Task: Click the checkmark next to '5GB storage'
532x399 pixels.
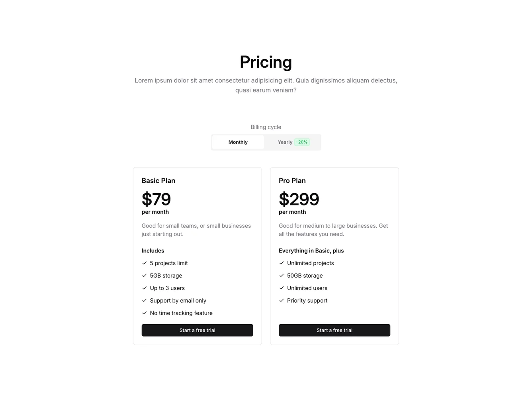Action: [x=144, y=275]
